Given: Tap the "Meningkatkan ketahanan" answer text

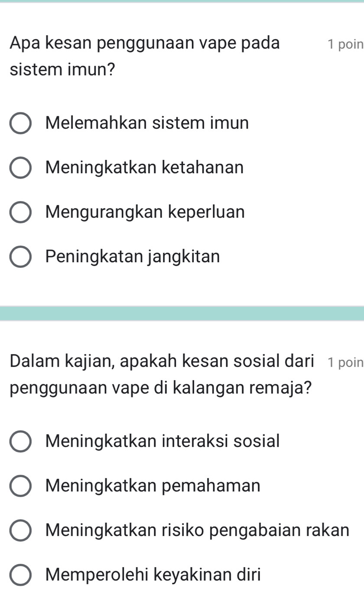Looking at the screenshot, I should [144, 167].
